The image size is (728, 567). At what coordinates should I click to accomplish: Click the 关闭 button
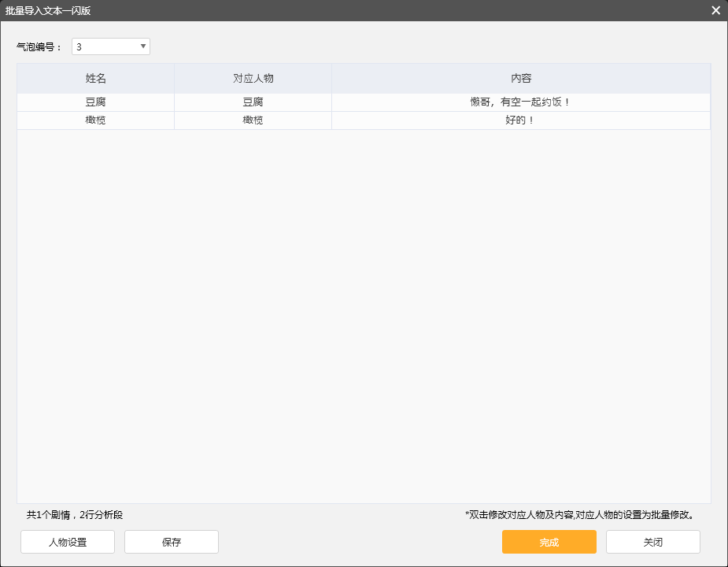652,542
